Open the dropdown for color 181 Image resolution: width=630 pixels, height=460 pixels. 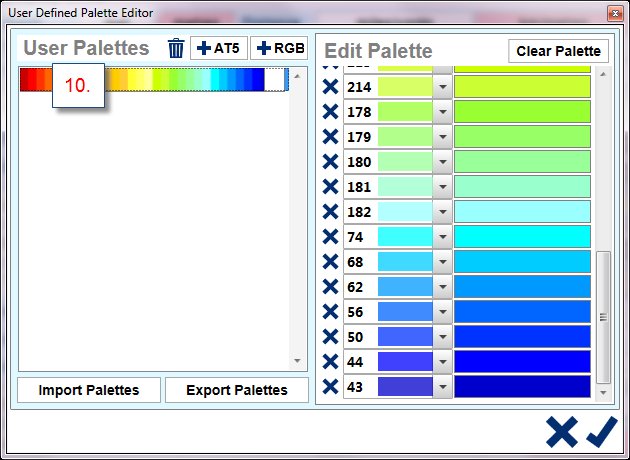(443, 187)
